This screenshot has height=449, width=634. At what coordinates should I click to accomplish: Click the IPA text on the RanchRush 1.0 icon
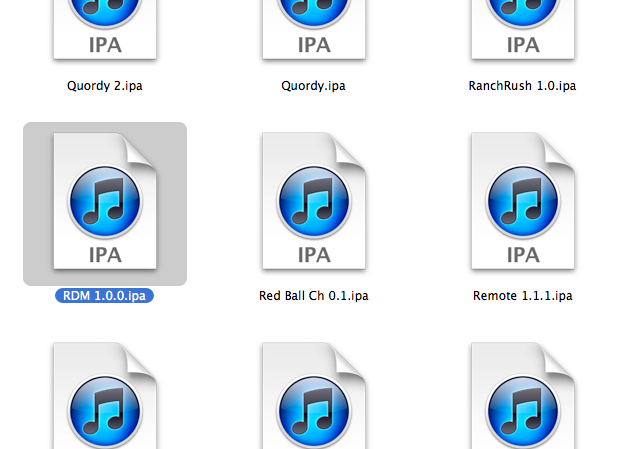point(522,45)
